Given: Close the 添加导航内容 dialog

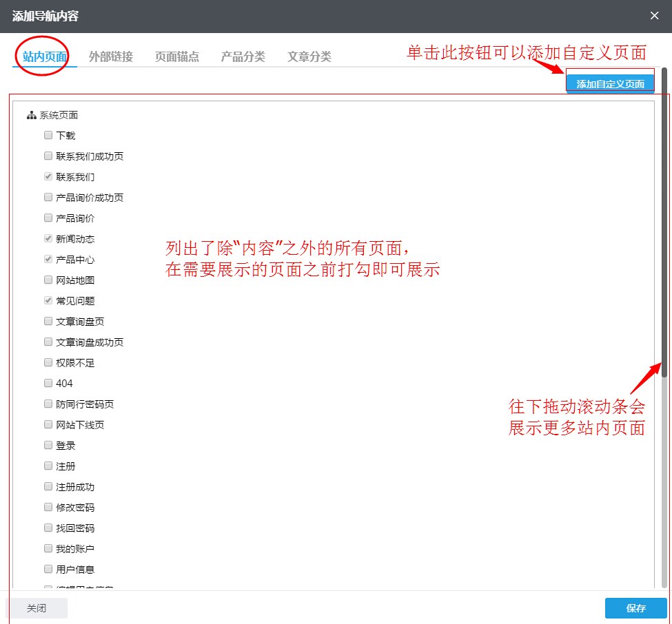Looking at the screenshot, I should (x=654, y=15).
